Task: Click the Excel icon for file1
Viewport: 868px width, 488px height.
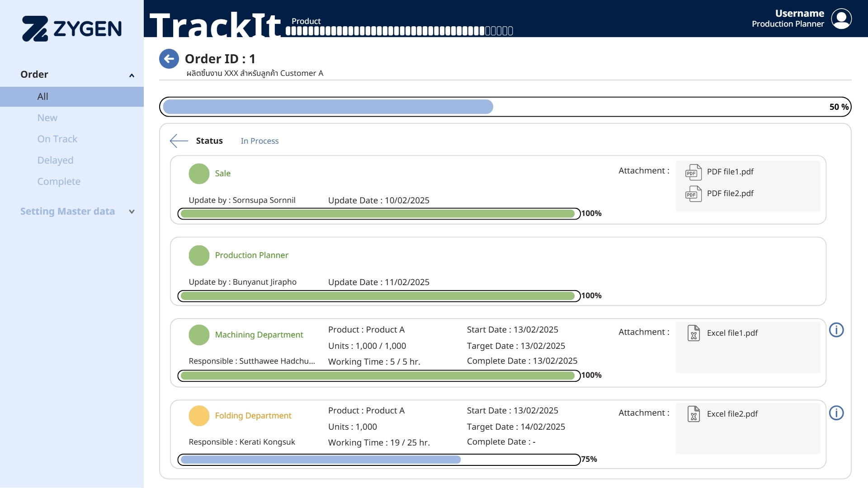Action: [693, 333]
